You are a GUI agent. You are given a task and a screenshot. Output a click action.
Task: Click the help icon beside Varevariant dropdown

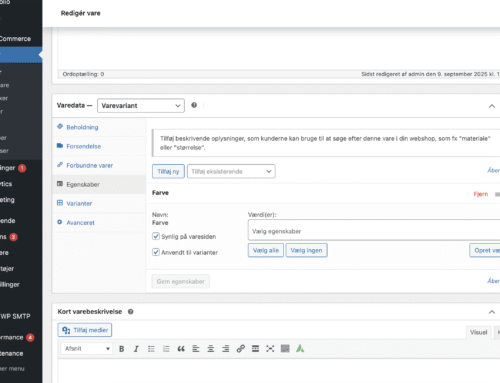click(x=194, y=105)
